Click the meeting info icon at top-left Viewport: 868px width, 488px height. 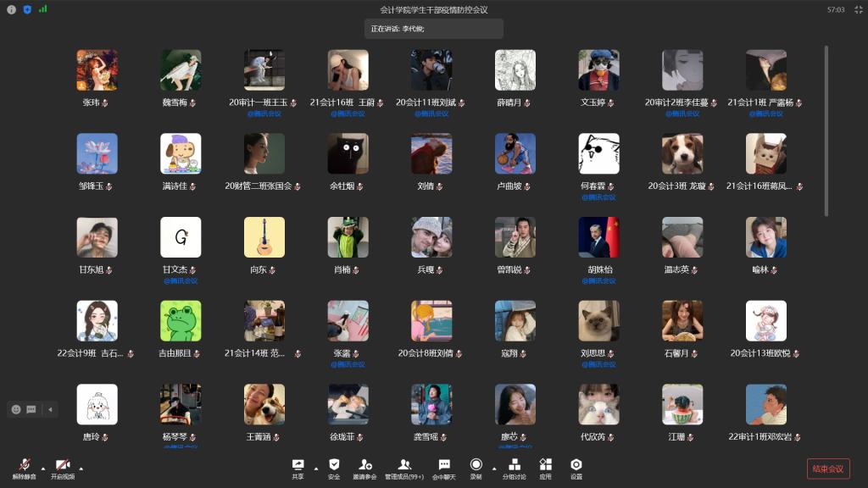click(x=11, y=9)
